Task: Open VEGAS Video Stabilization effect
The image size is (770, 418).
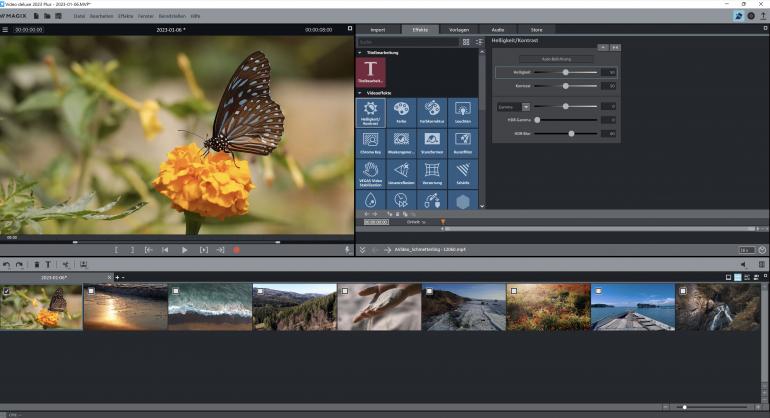Action: [x=370, y=173]
